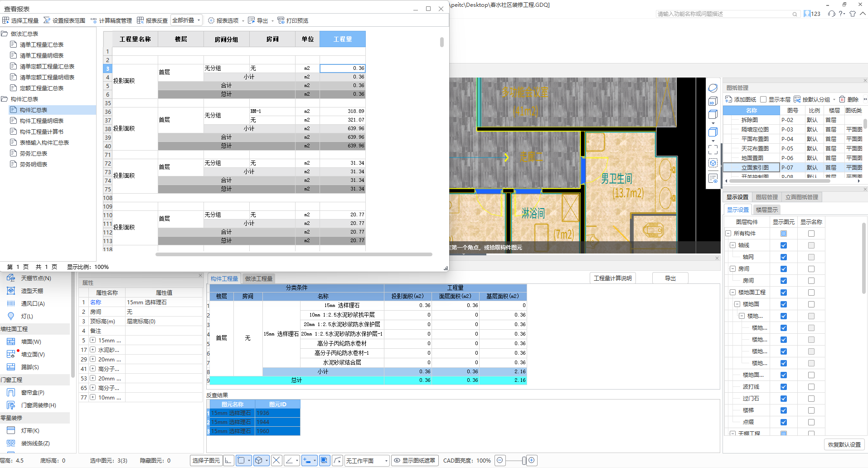Click 恢复默认设置 button
Viewport: 868px width, 468px height.
pos(844,444)
